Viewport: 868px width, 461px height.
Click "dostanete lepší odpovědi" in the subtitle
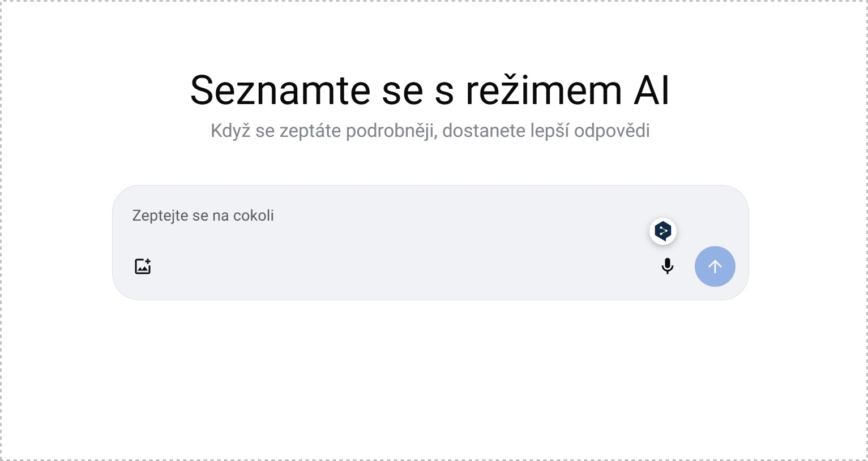(x=546, y=131)
